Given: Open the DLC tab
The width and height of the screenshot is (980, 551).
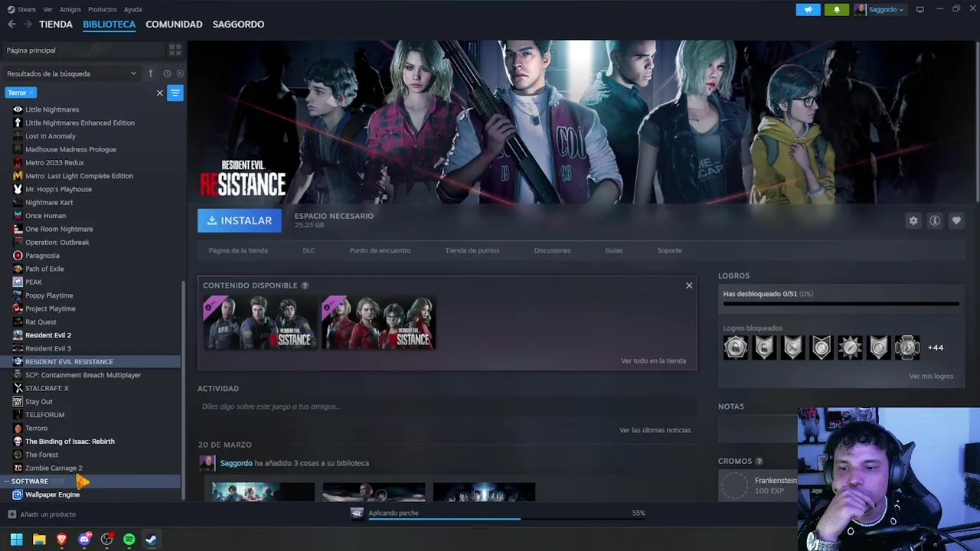Looking at the screenshot, I should coord(309,250).
